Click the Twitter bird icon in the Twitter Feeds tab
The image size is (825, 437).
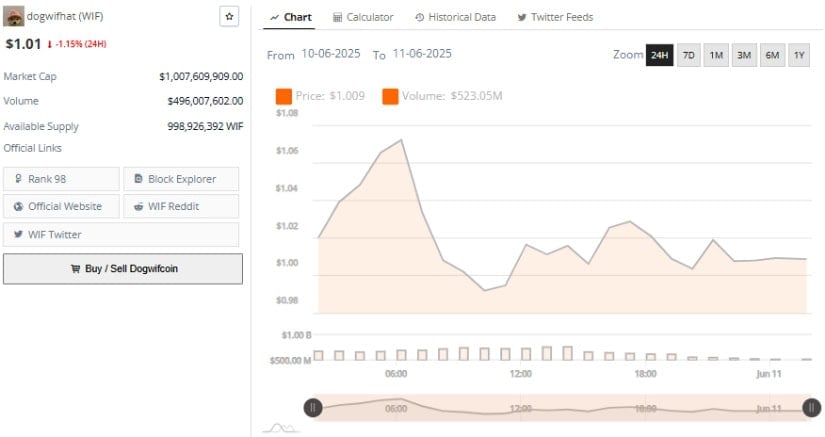522,18
